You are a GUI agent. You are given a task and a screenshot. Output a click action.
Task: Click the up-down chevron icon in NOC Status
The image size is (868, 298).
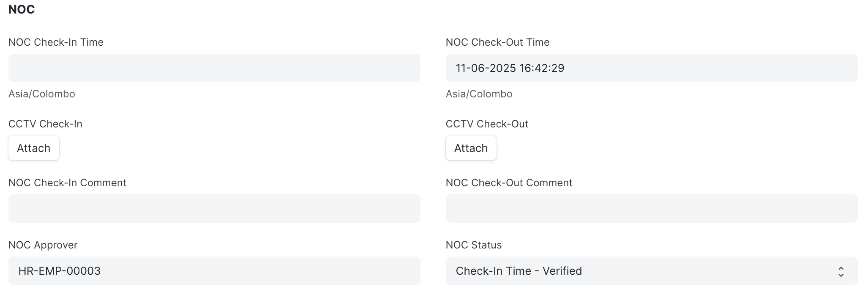841,271
